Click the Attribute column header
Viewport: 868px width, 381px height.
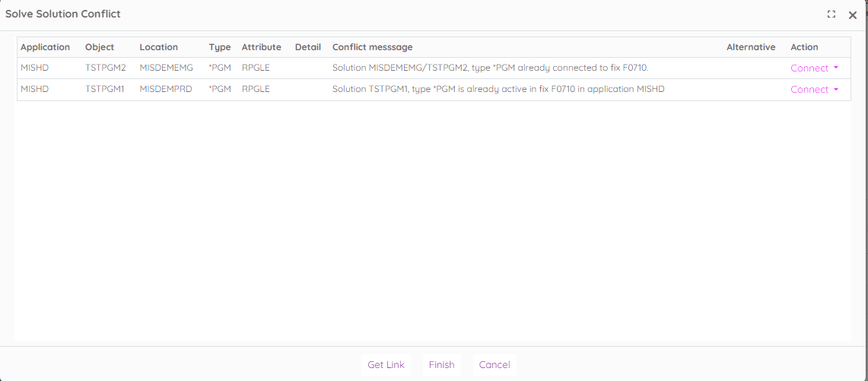pyautogui.click(x=261, y=47)
